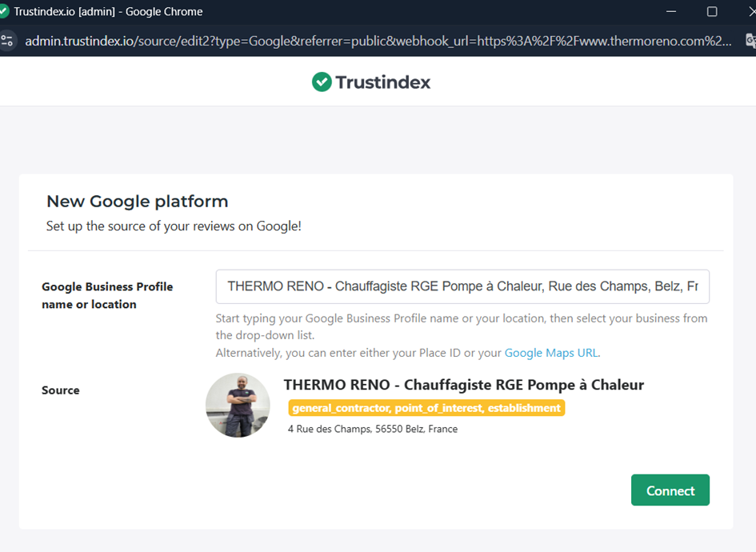Maximize the Chrome window
This screenshot has width=756, height=552.
[x=712, y=11]
